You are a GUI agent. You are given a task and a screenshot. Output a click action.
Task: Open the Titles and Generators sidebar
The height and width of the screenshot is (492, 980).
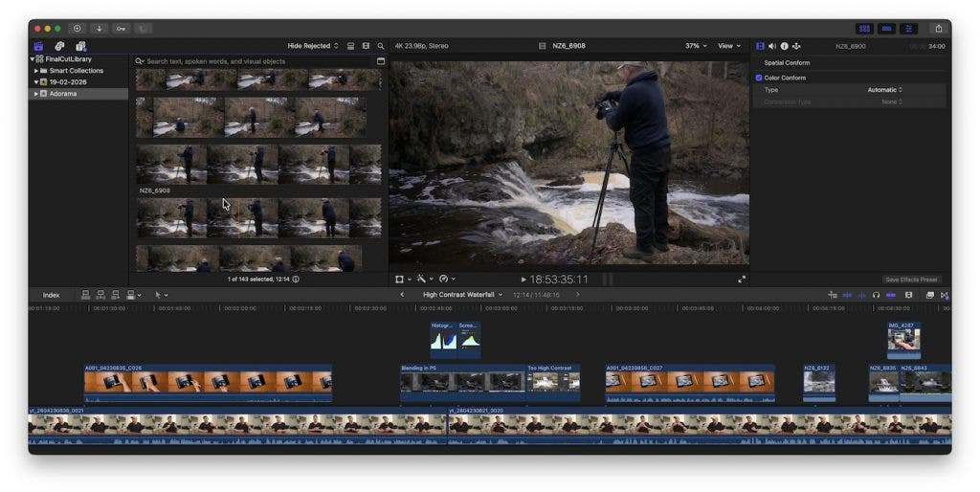click(x=80, y=46)
